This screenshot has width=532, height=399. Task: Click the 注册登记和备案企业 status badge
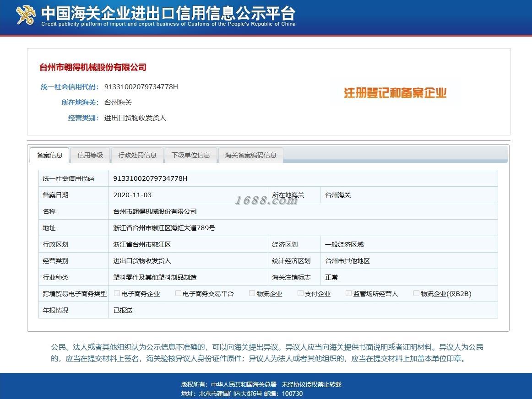395,92
